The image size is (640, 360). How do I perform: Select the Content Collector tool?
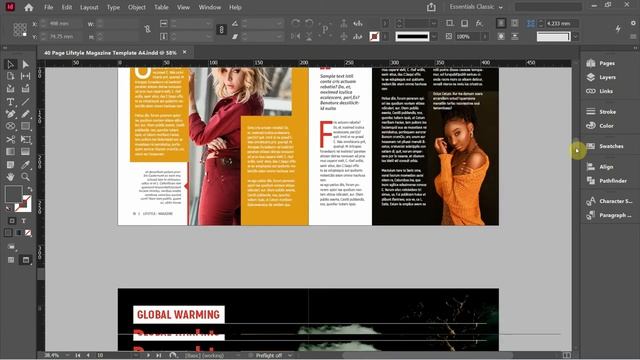11,89
